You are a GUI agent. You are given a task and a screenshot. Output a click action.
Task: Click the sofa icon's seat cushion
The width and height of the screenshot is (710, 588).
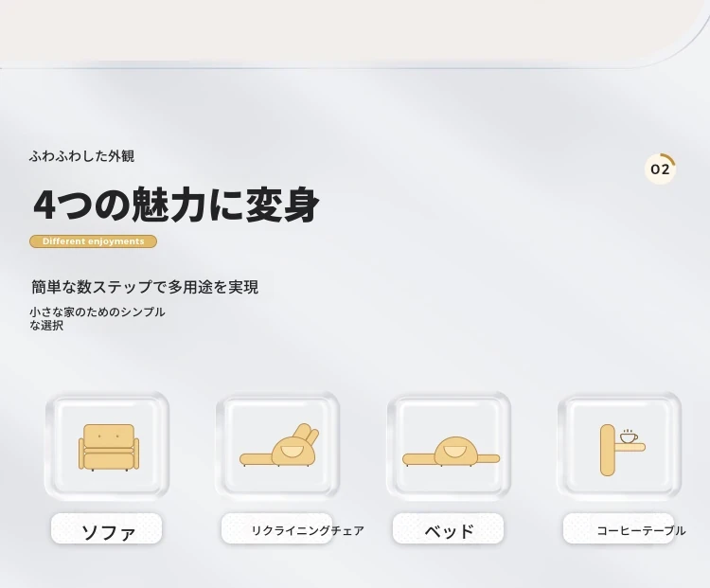pyautogui.click(x=108, y=460)
